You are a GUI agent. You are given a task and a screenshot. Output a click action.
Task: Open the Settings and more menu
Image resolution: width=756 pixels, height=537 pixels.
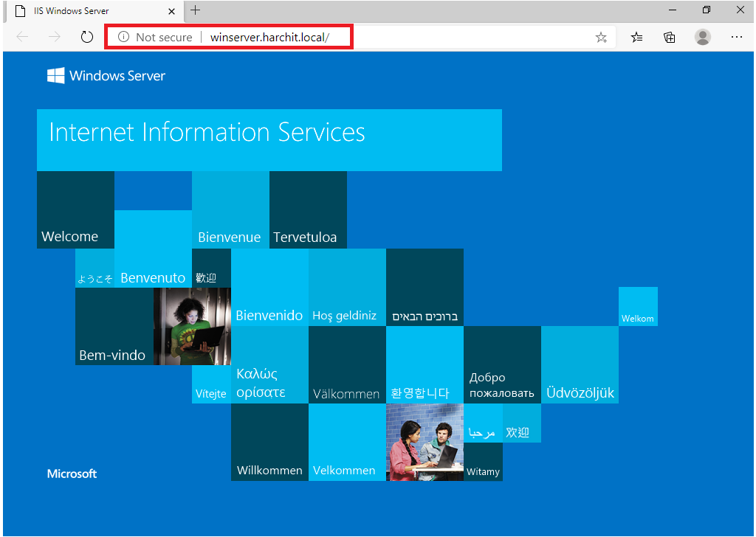[x=736, y=37]
